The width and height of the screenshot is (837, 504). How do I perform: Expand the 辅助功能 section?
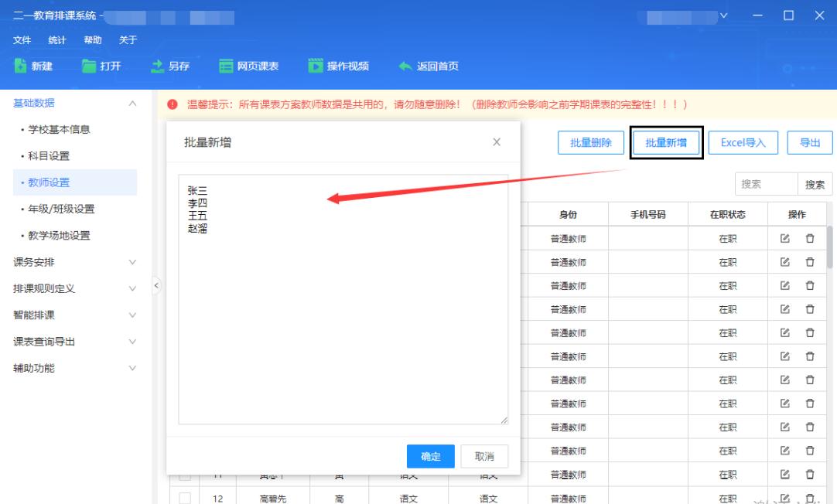coord(132,368)
